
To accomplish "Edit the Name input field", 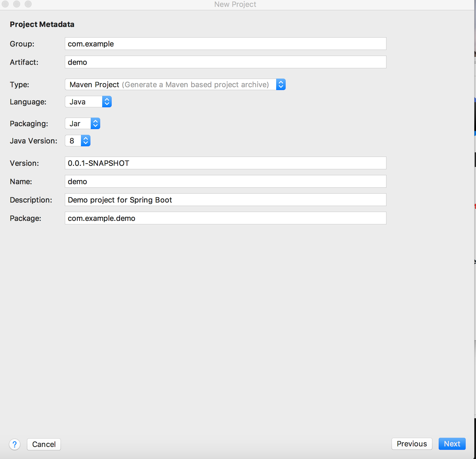I will tap(225, 181).
